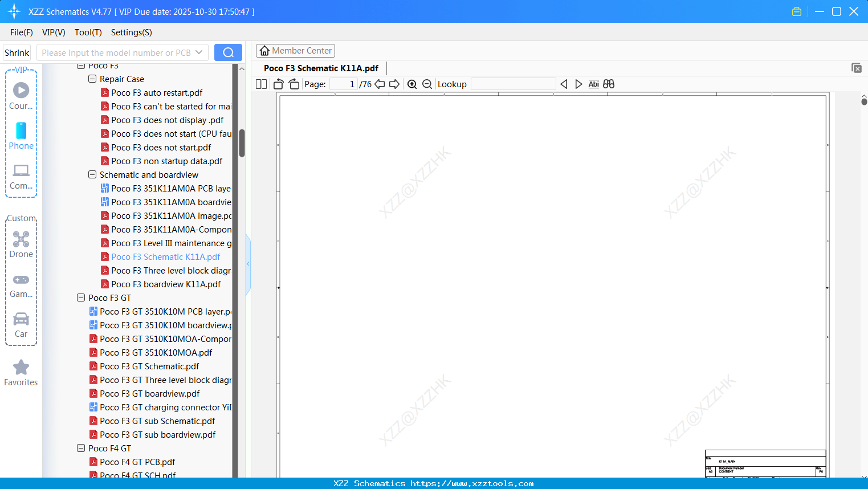
Task: Select the Game console category
Action: [x=21, y=285]
